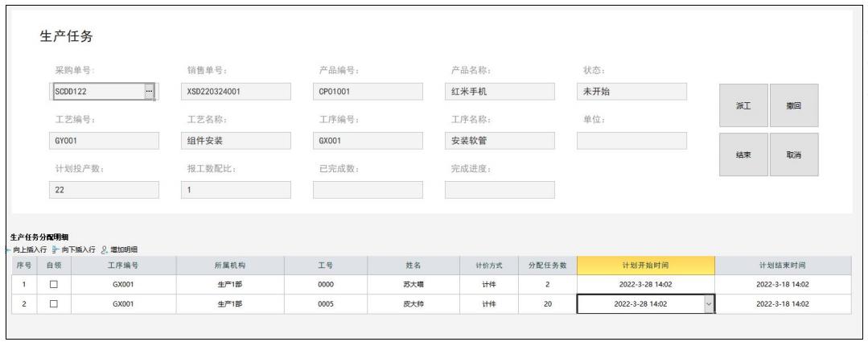Click the 派工 button
Screen dimensions: 868x346
point(743,105)
